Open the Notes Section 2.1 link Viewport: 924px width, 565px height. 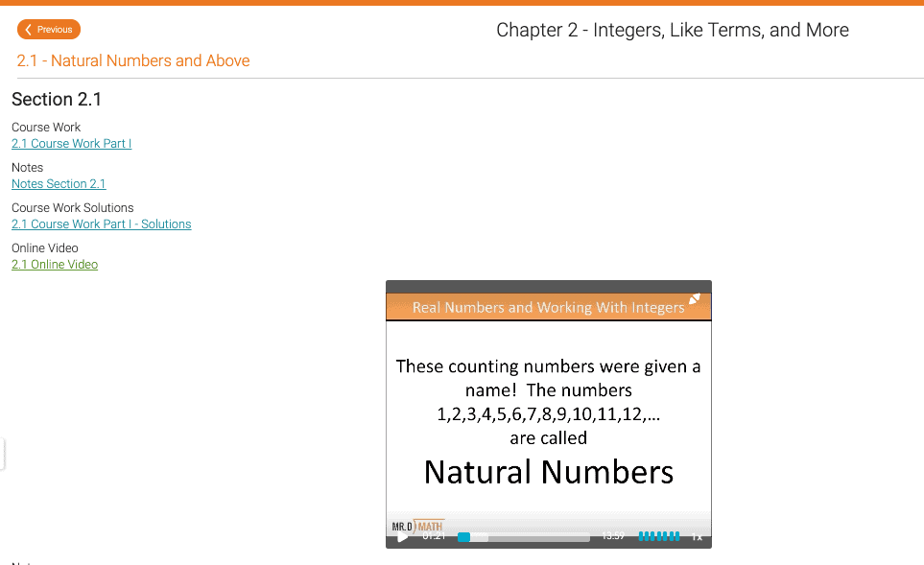click(59, 184)
